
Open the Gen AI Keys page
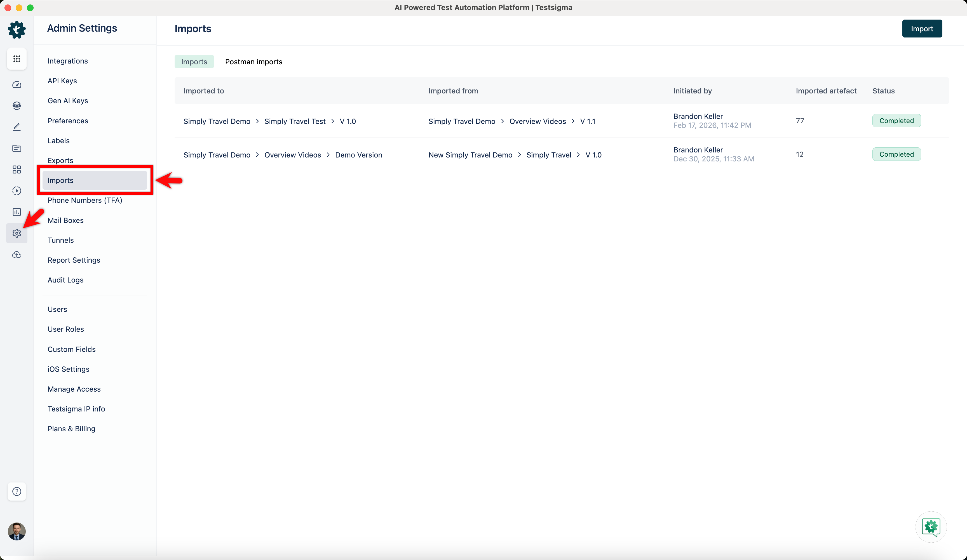67,100
